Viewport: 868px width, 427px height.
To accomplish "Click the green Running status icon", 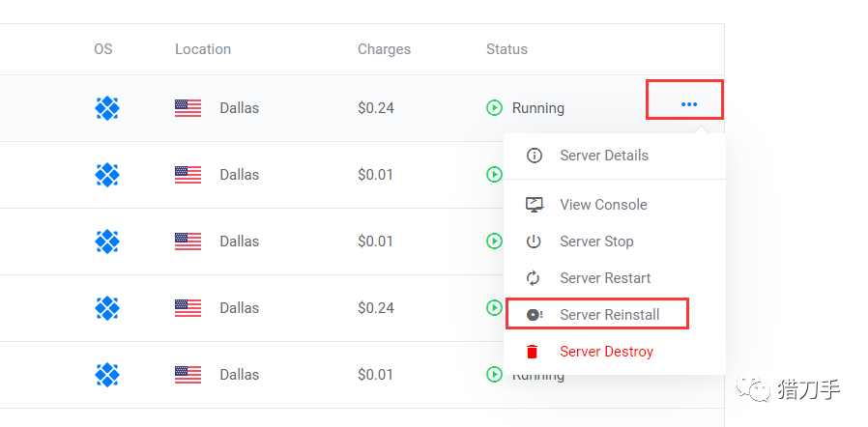I will coord(495,108).
